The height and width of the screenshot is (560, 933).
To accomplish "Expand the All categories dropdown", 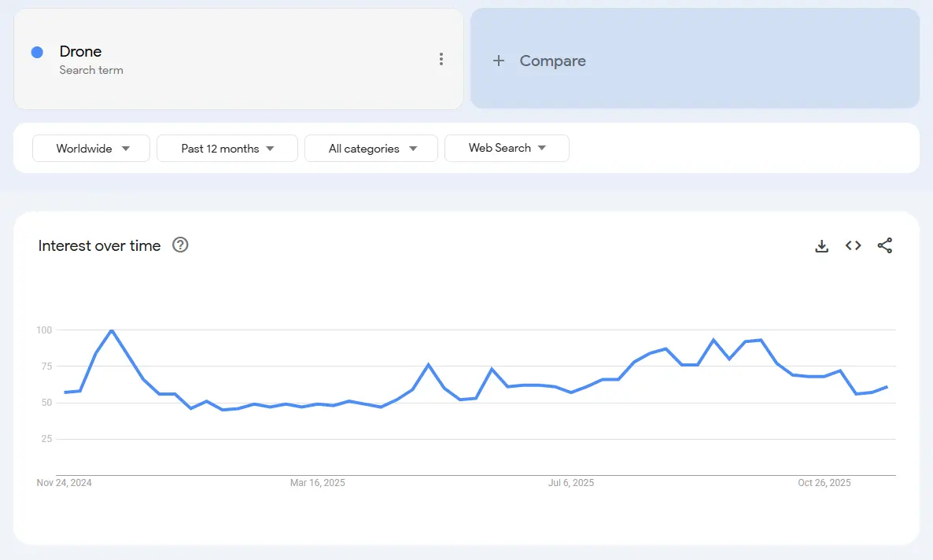I will point(371,148).
